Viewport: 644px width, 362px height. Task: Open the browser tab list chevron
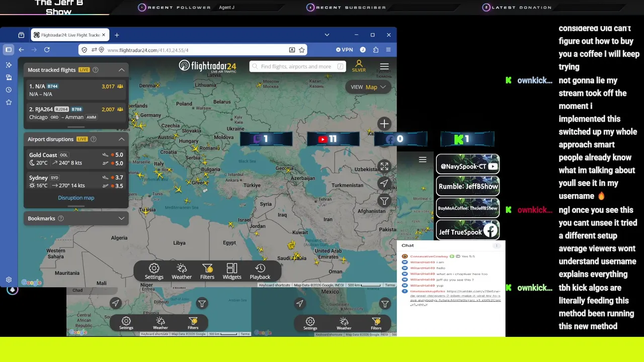point(327,35)
